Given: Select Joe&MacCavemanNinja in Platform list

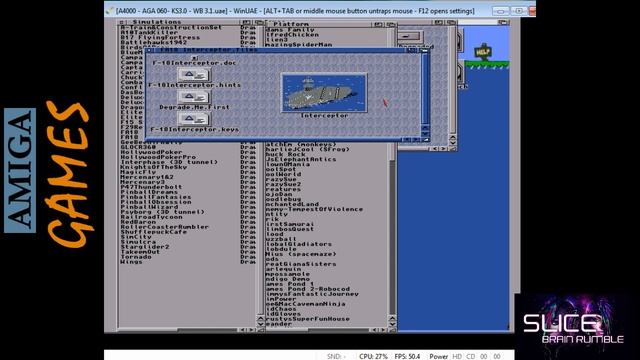Looking at the screenshot, I should (305, 304).
